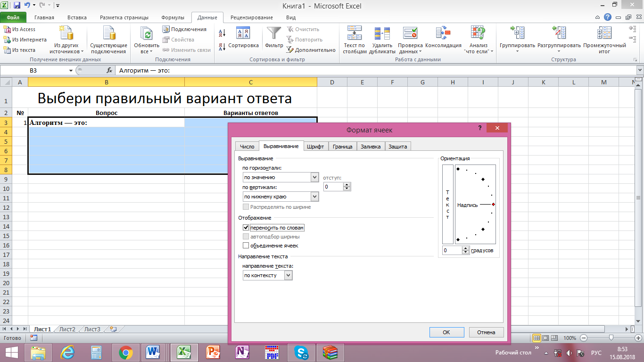Click the Из Интернета import icon
The width and height of the screenshot is (644, 362).
click(x=7, y=40)
